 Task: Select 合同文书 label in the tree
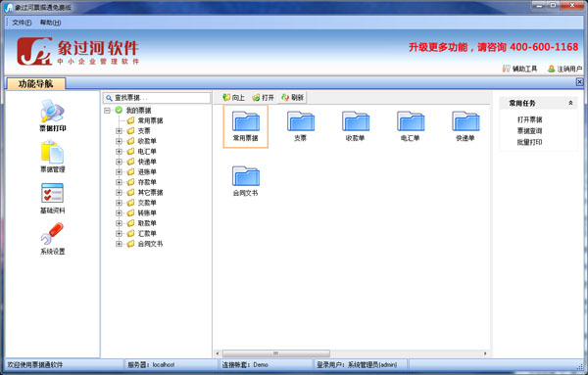[150, 244]
